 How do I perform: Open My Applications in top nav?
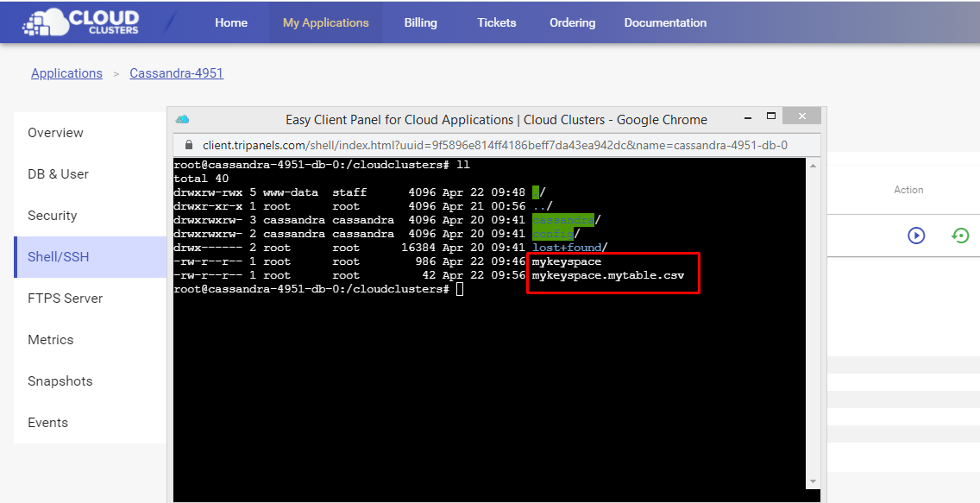point(325,22)
